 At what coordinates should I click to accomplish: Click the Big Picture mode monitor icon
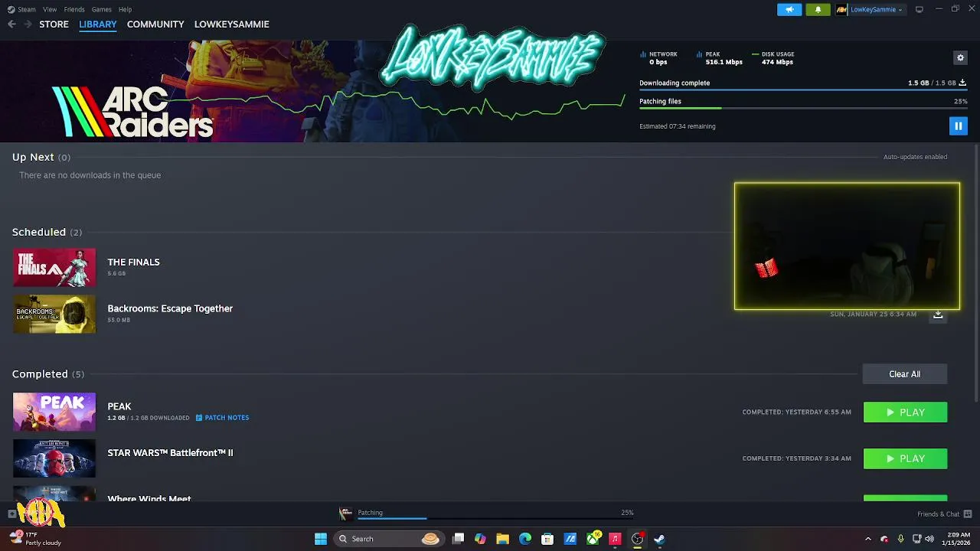click(x=919, y=9)
